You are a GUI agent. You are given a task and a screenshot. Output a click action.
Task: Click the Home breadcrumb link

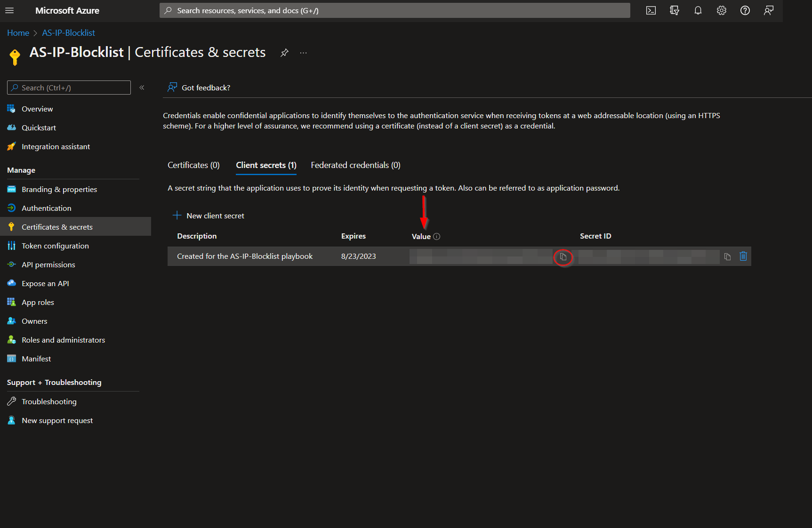(18, 33)
